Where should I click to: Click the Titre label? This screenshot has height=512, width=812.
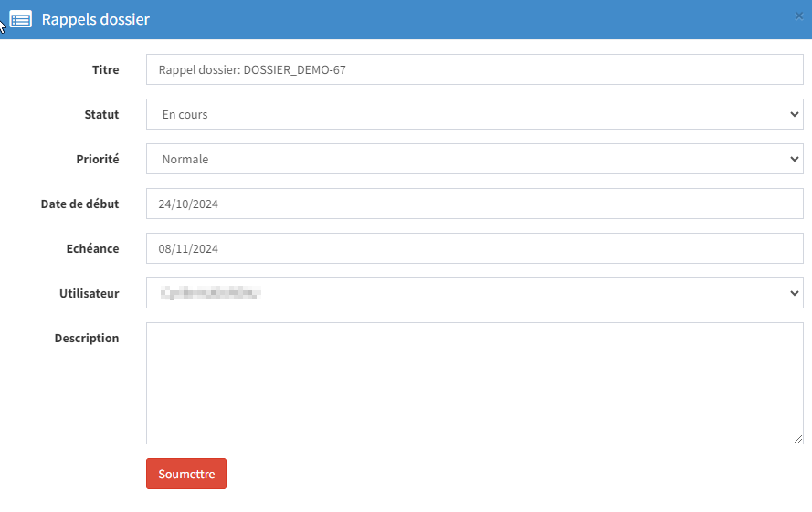point(105,69)
